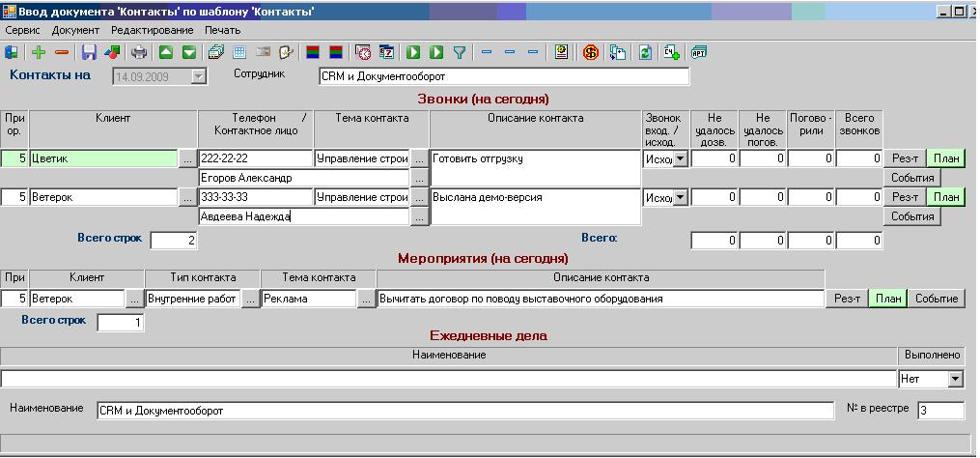Click Рез-т button in Цветик call row

tap(905, 158)
